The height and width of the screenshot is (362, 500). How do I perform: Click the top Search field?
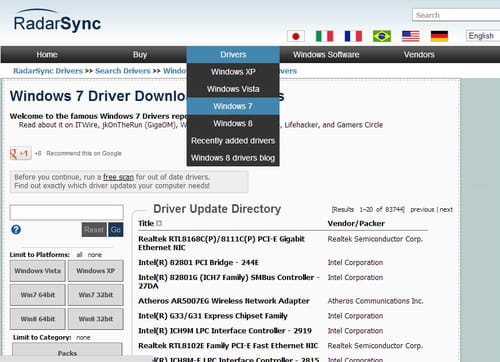[456, 15]
